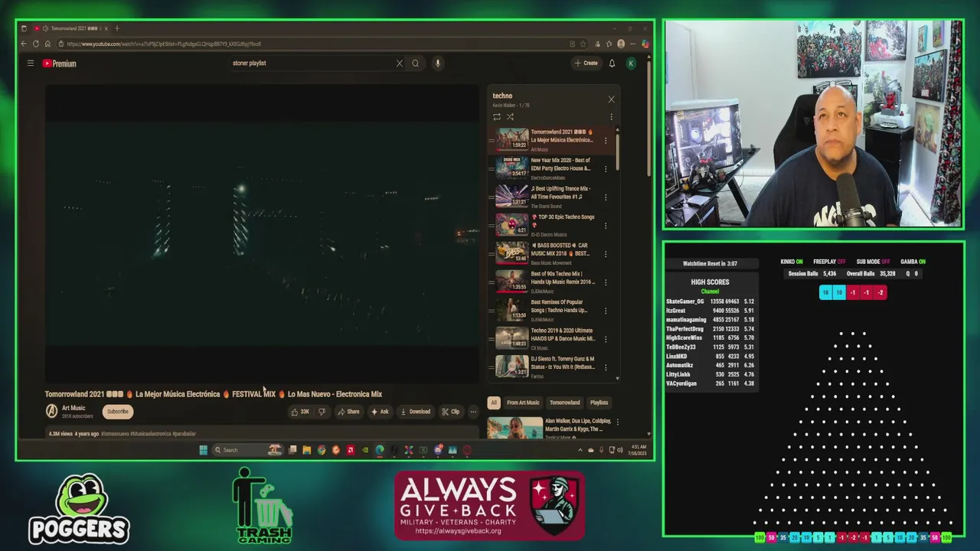Click the Art Music channel avatar
This screenshot has width=980, height=551.
pyautogui.click(x=51, y=412)
